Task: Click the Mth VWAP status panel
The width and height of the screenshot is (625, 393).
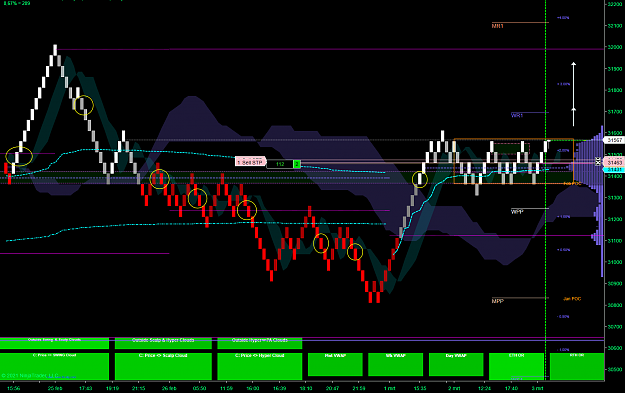Action: pos(335,364)
